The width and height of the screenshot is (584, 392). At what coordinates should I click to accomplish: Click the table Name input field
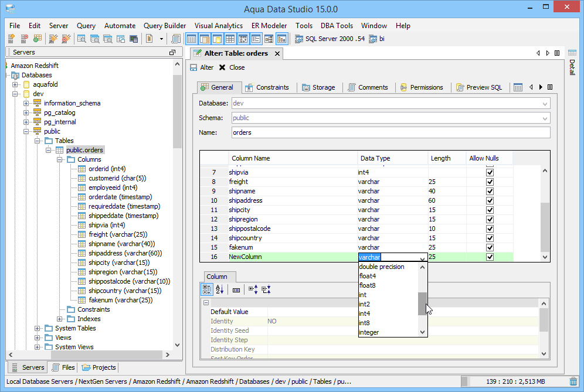[390, 132]
